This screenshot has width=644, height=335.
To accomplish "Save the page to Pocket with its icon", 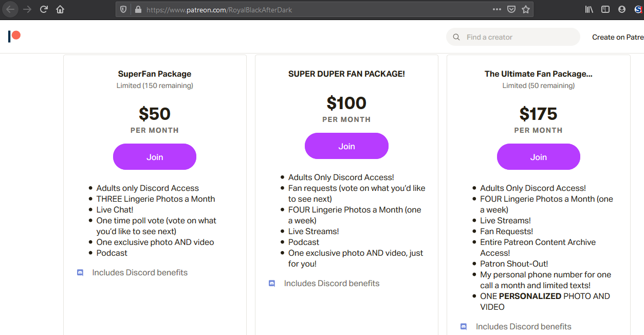I will click(x=511, y=9).
